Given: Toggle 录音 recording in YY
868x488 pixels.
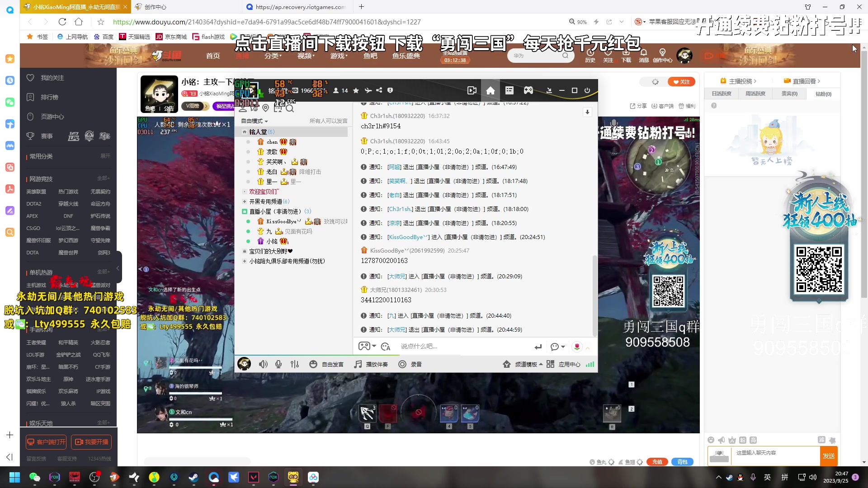Looking at the screenshot, I should click(410, 364).
